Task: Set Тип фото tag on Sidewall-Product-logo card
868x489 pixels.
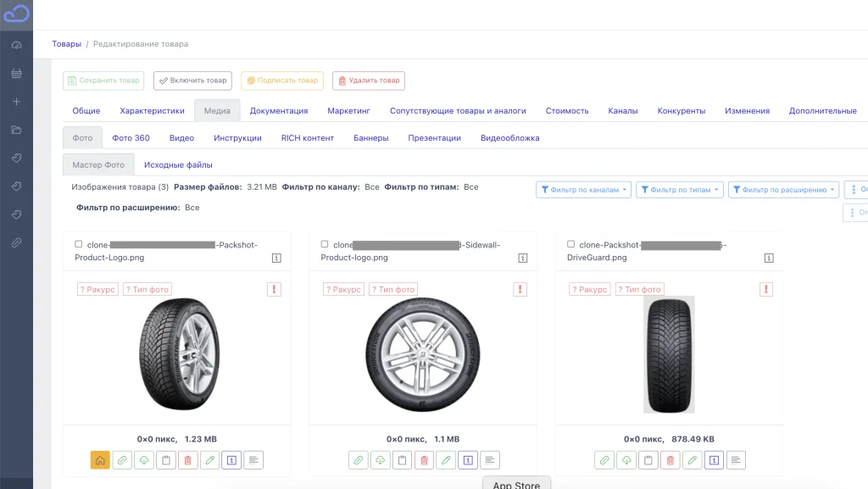Action: [x=393, y=289]
